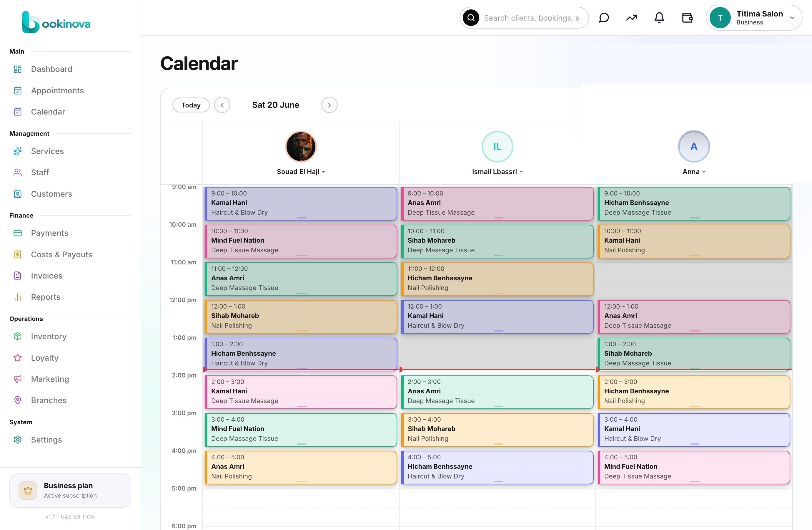Open notifications bell icon
This screenshot has width=812, height=530.
(x=659, y=18)
